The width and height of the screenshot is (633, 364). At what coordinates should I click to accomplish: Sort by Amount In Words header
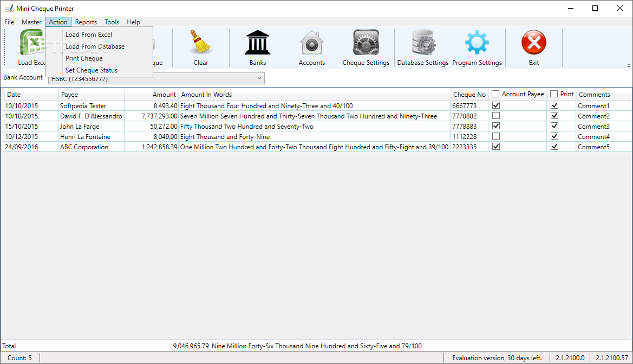click(314, 94)
